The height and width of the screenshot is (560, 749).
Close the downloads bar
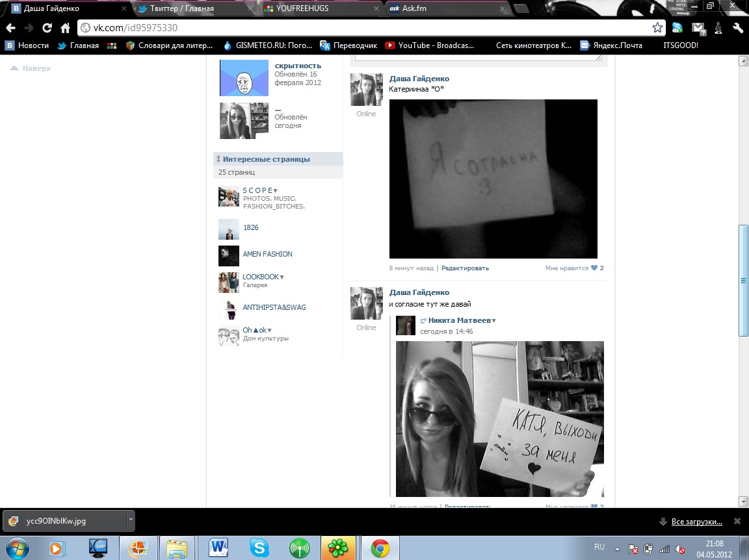737,521
